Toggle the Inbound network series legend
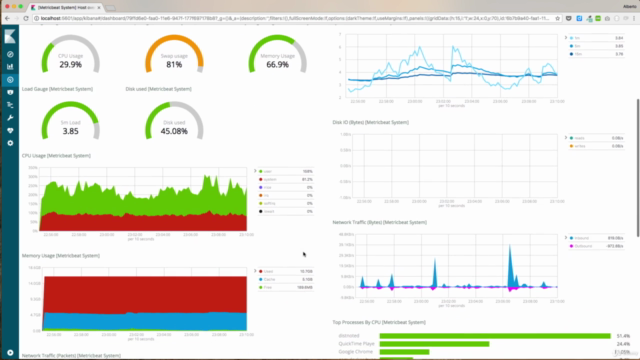The height and width of the screenshot is (360, 640). (x=596, y=238)
